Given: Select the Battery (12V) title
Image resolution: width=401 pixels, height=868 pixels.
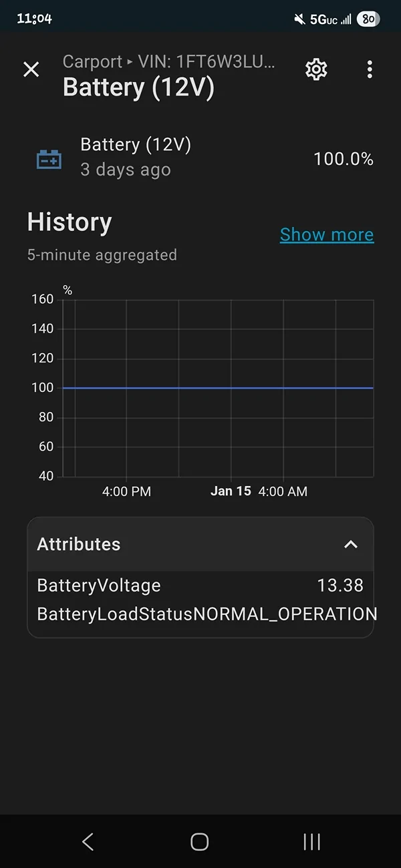Looking at the screenshot, I should (138, 87).
